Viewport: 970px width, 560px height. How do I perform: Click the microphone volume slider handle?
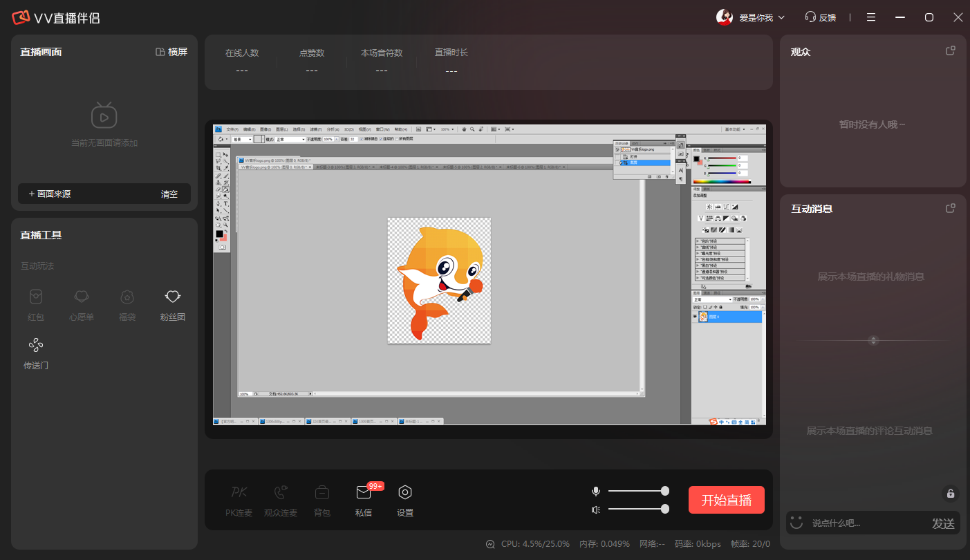click(665, 491)
